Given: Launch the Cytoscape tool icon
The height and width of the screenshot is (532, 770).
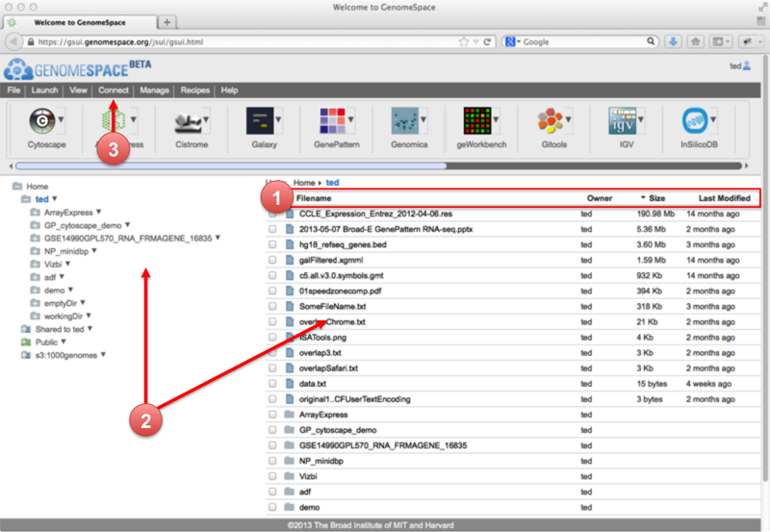Looking at the screenshot, I should point(41,120).
